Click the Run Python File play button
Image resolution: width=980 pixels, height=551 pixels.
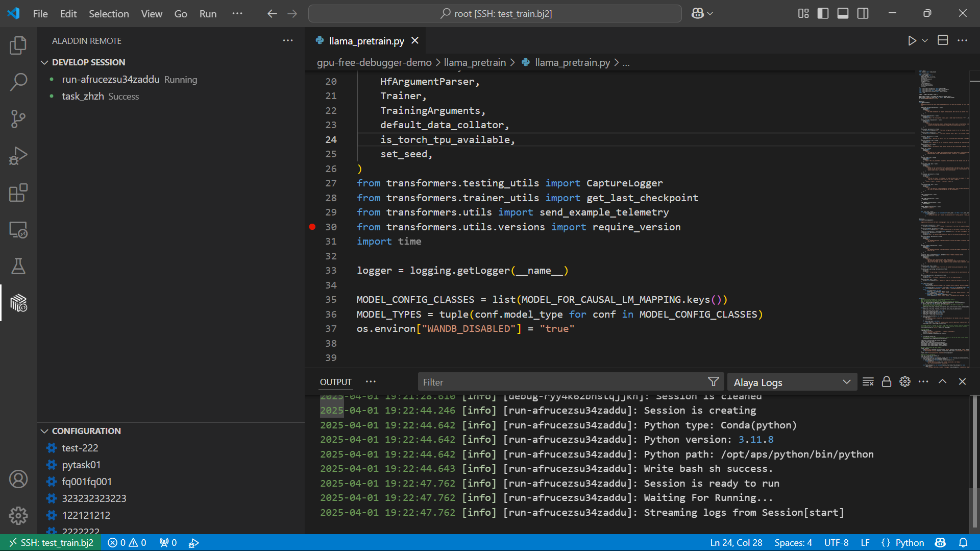coord(912,41)
